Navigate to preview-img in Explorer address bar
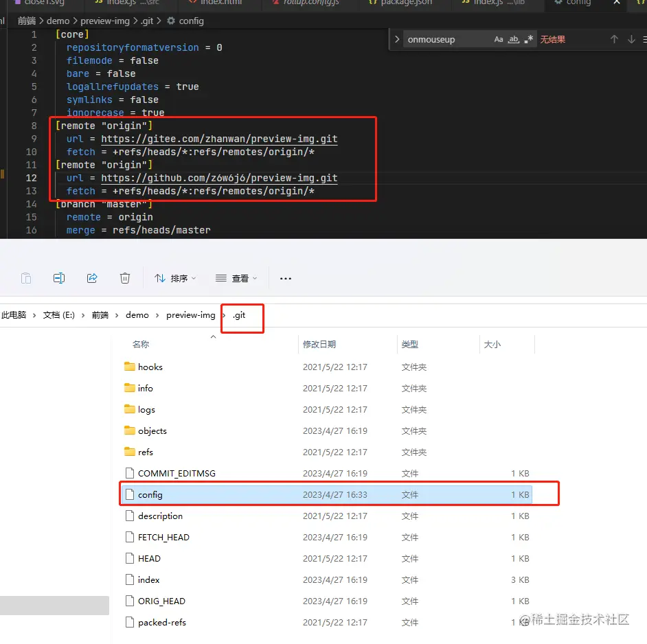 191,315
